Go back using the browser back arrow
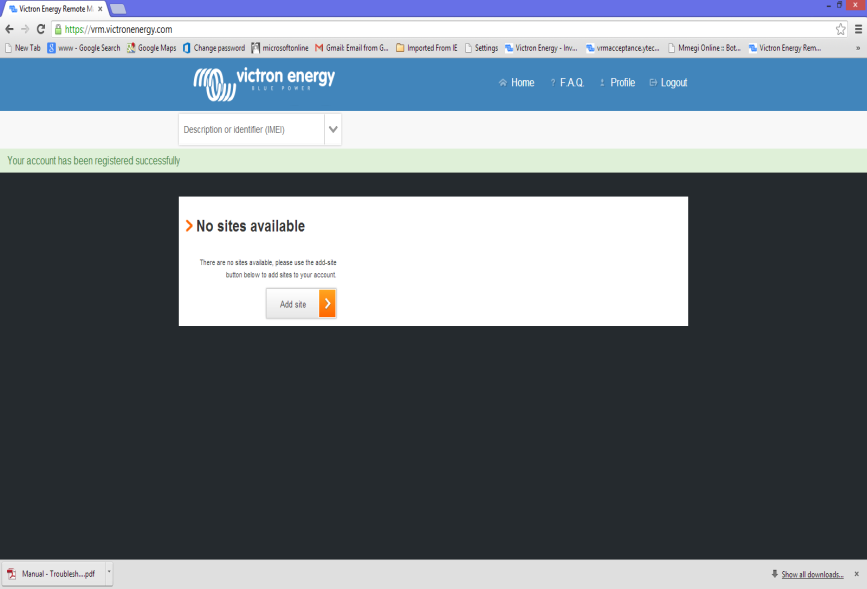867x589 pixels. (x=9, y=30)
